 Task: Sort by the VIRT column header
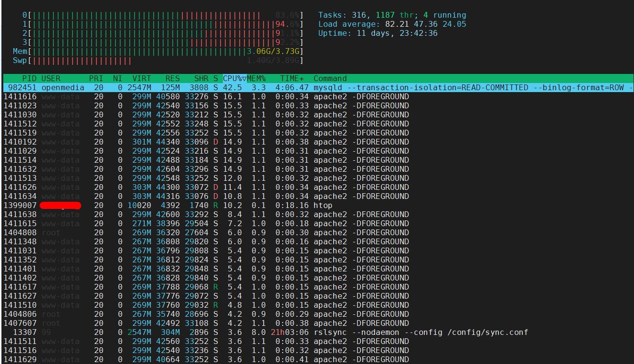(142, 78)
